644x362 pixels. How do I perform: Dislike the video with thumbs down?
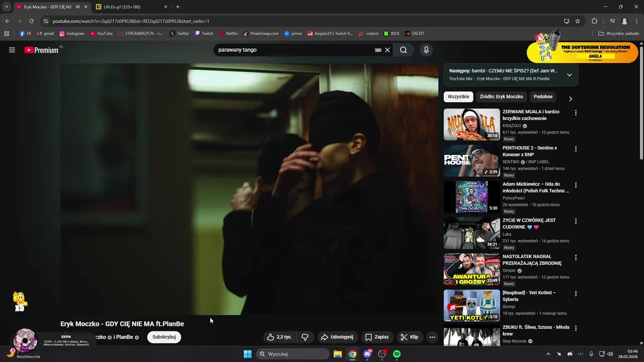(304, 337)
